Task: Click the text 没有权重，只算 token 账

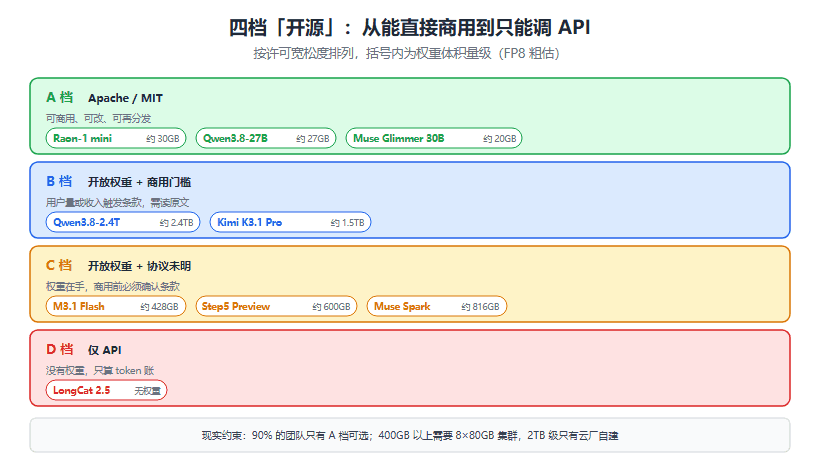Action: click(100, 371)
